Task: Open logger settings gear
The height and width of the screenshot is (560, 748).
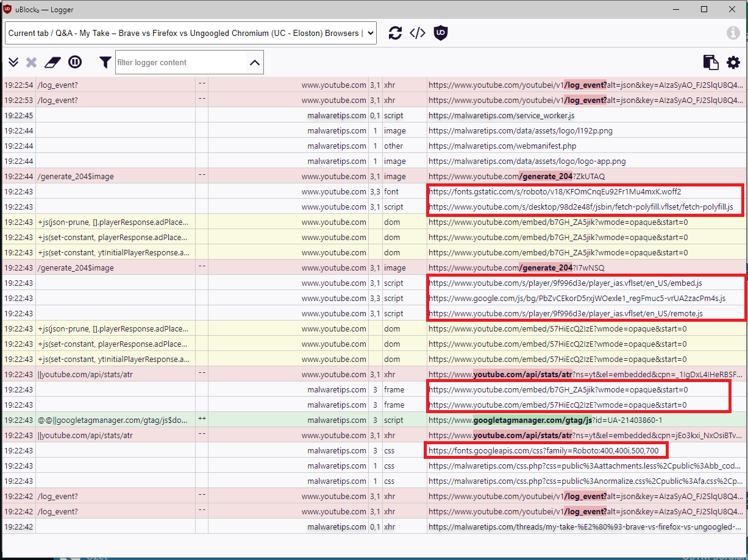Action: tap(733, 62)
